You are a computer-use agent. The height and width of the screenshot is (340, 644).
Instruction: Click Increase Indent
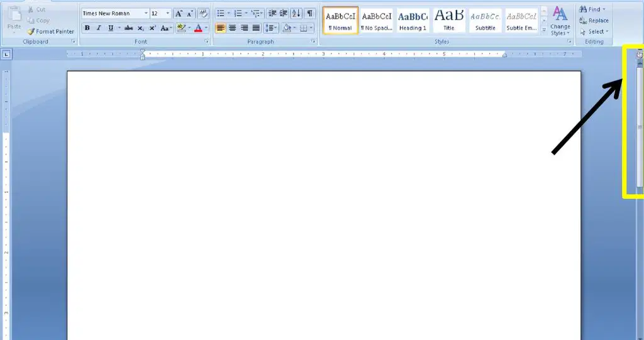pos(284,14)
